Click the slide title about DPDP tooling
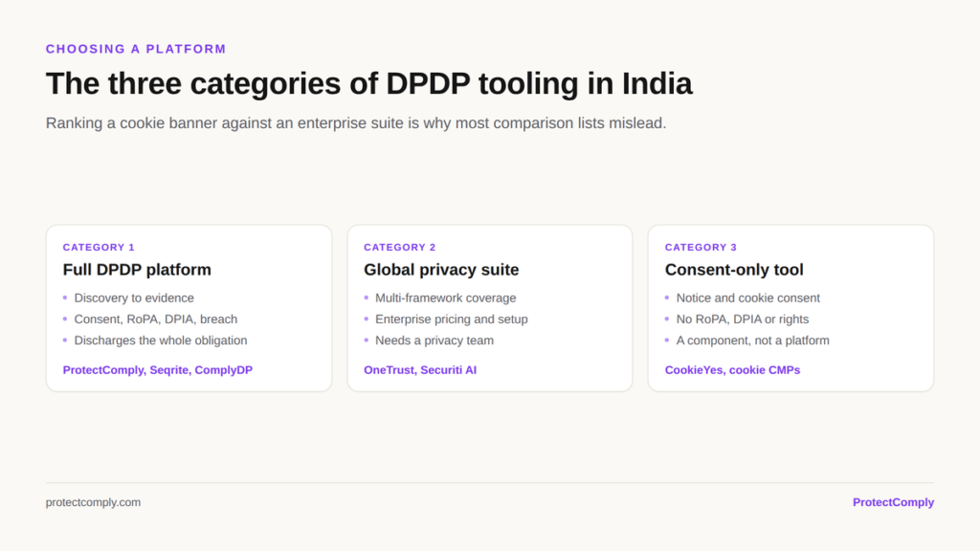Viewport: 980px width, 551px height. point(368,84)
